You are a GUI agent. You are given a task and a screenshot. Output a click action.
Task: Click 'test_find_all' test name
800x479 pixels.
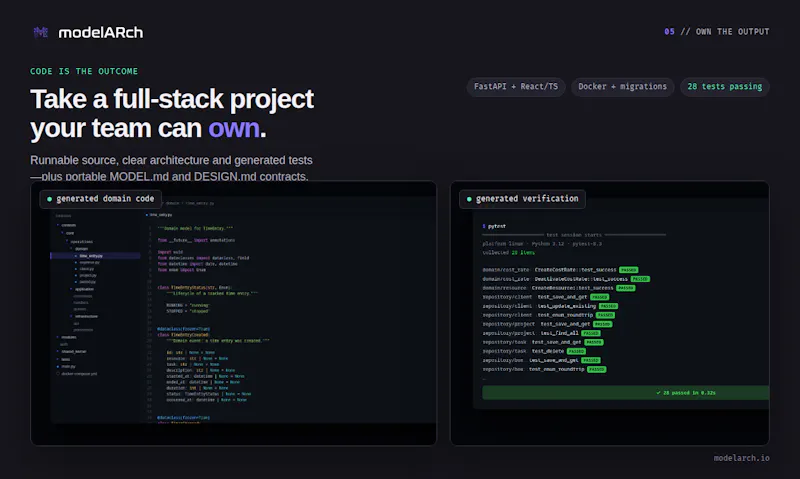pyautogui.click(x=559, y=333)
